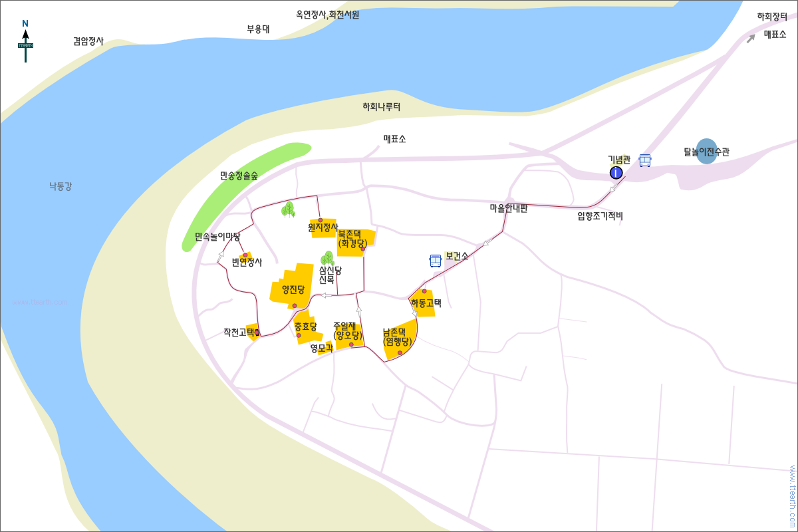Click the 원지정사 label

point(323,227)
